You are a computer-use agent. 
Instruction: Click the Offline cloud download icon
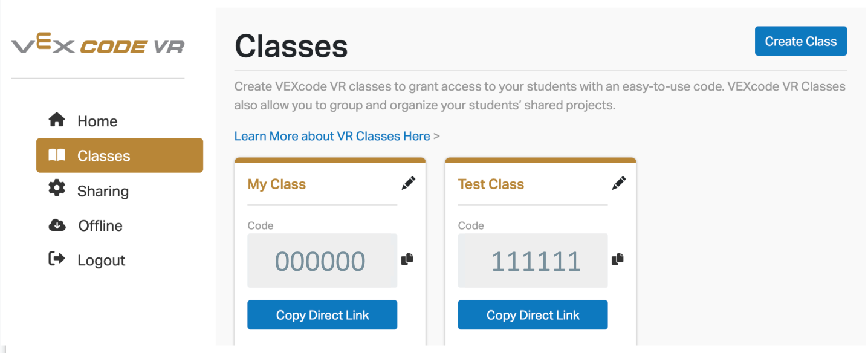[x=57, y=225]
